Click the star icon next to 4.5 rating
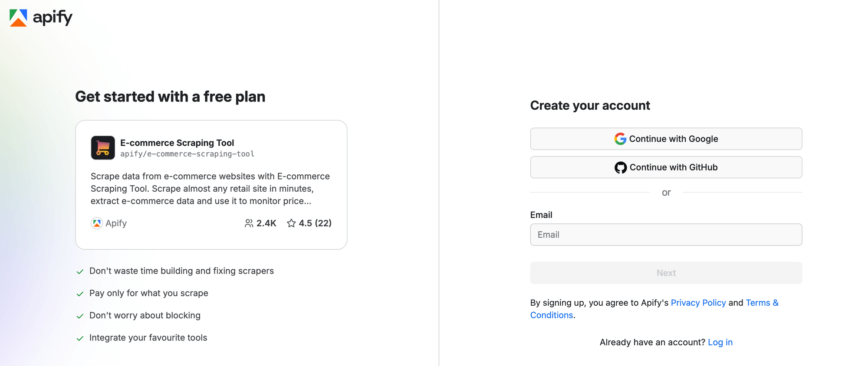Viewport: 868px width, 366px height. 291,223
